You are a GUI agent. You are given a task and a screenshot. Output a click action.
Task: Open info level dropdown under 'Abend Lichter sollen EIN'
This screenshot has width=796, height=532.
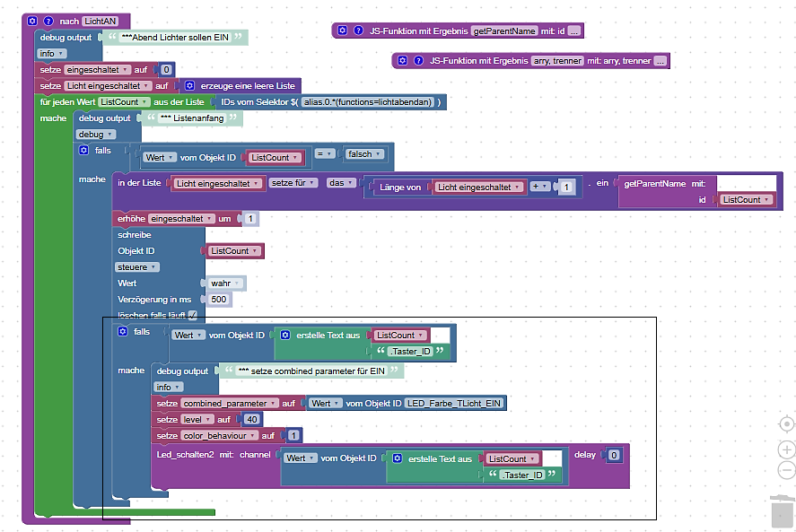(51, 53)
